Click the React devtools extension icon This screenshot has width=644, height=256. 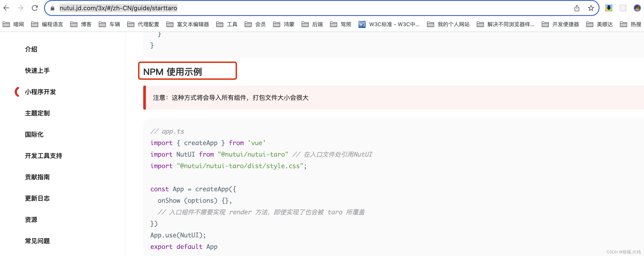click(x=623, y=8)
